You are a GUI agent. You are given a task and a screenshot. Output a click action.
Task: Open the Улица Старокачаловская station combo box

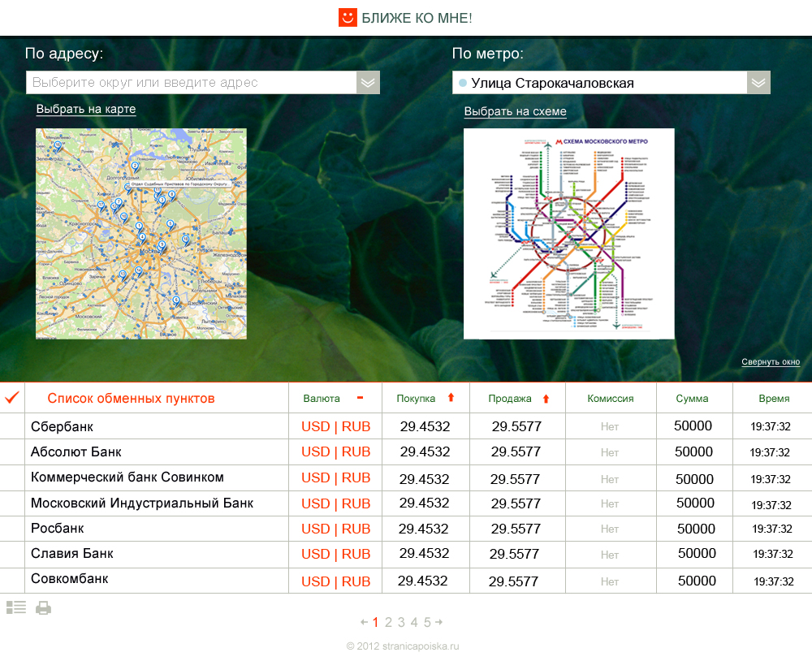(x=601, y=83)
